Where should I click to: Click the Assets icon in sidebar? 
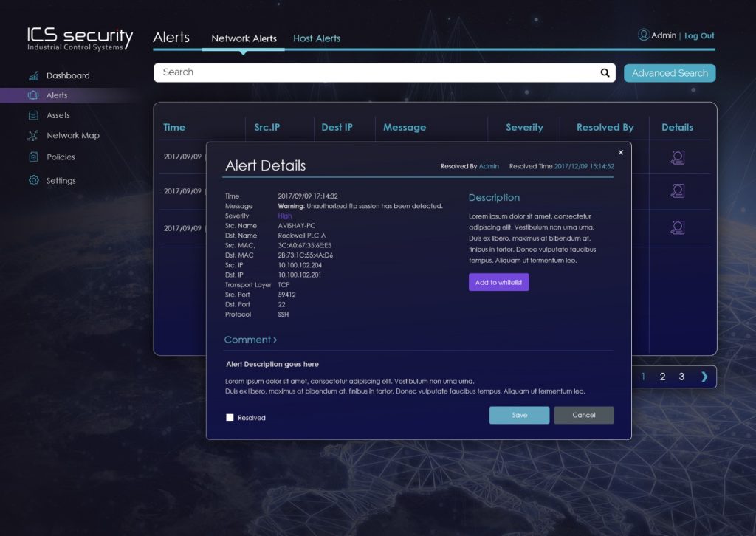[33, 115]
